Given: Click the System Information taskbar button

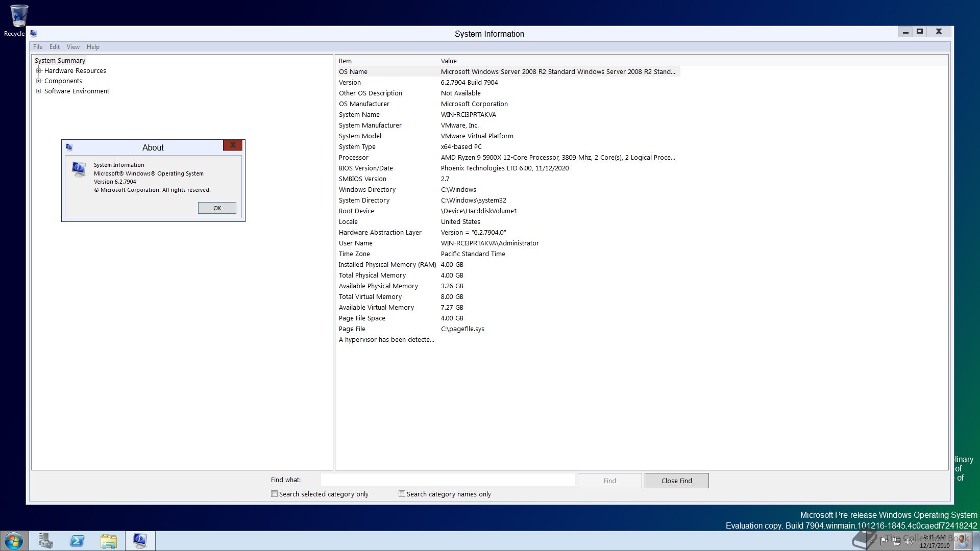Looking at the screenshot, I should (140, 541).
